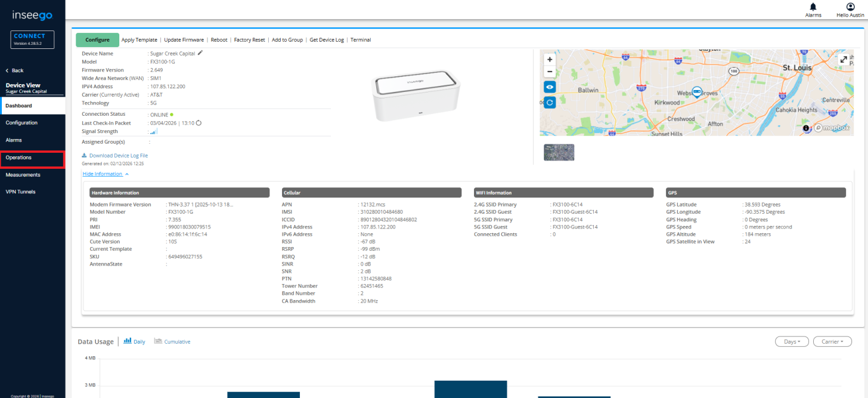This screenshot has height=398, width=868.
Task: Click Add to Group
Action: click(287, 40)
